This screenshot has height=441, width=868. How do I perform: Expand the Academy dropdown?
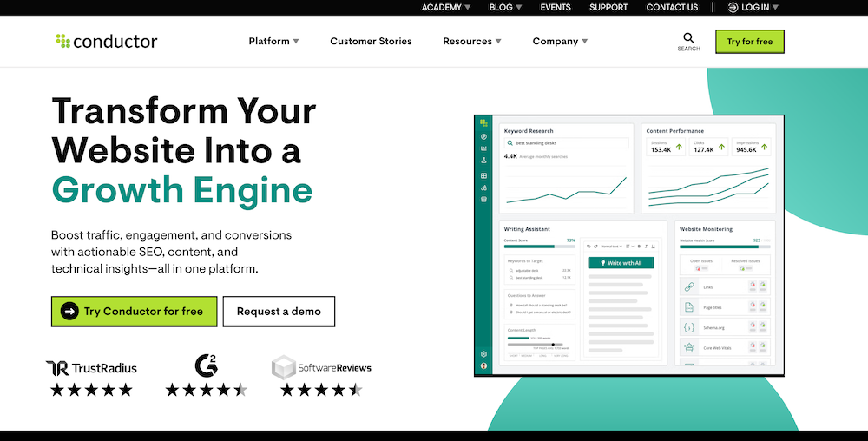point(445,7)
